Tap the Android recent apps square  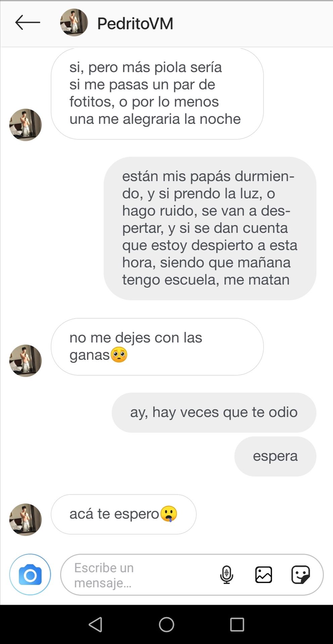coord(237,625)
